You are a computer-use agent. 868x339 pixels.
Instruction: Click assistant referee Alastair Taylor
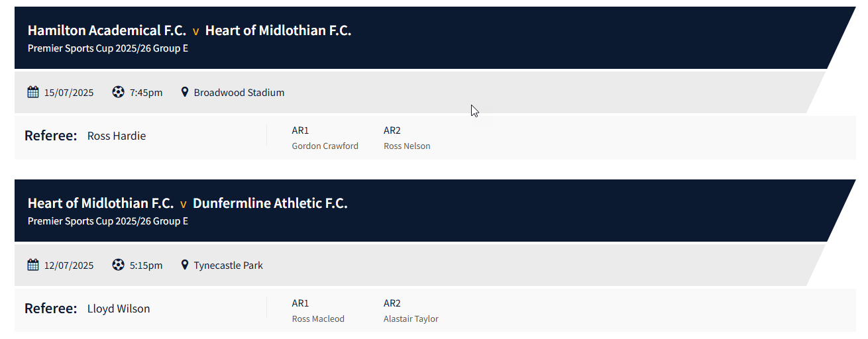click(411, 319)
